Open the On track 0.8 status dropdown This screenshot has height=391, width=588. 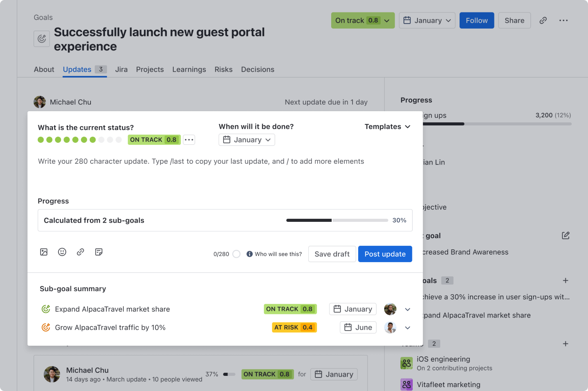pos(362,21)
